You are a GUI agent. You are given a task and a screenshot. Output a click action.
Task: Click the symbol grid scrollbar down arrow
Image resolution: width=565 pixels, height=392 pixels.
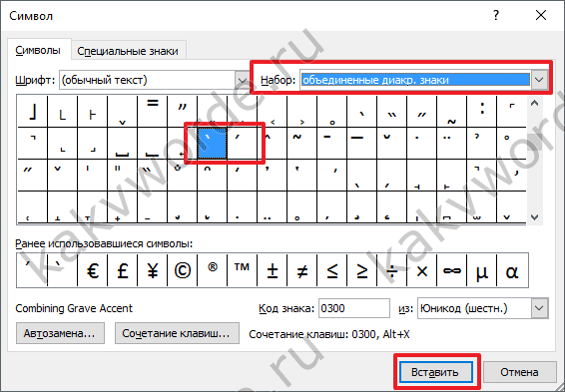point(534,217)
